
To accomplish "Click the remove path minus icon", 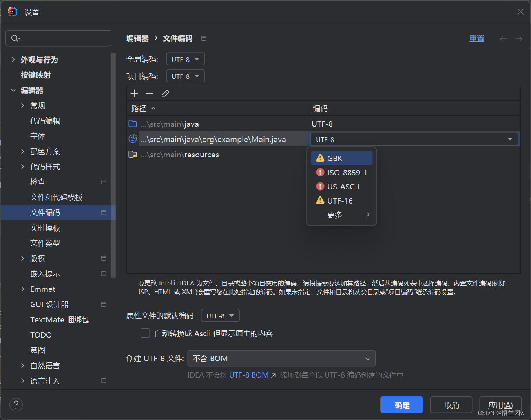I will [150, 93].
